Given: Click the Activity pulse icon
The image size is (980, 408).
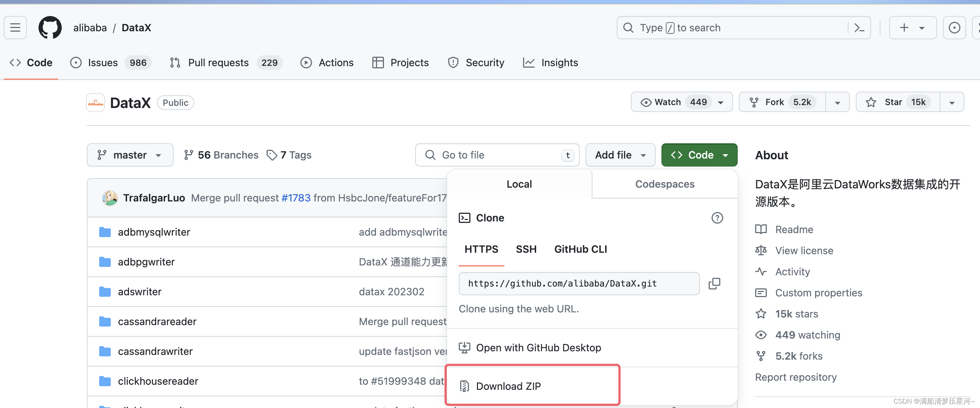Looking at the screenshot, I should coord(761,272).
